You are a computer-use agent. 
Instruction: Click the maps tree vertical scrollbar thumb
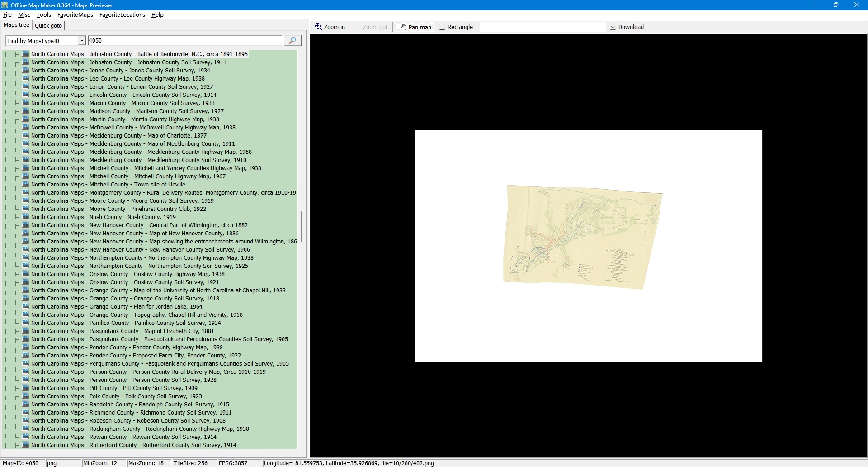pyautogui.click(x=301, y=226)
